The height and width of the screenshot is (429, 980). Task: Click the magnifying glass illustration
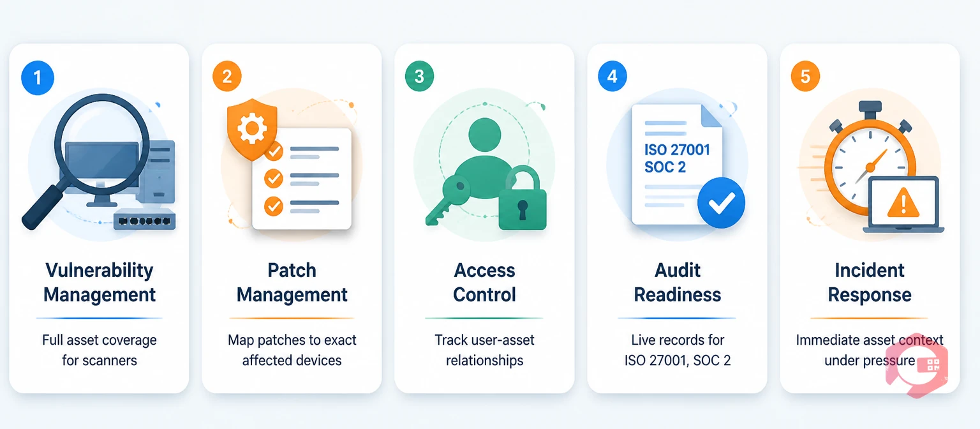point(86,161)
